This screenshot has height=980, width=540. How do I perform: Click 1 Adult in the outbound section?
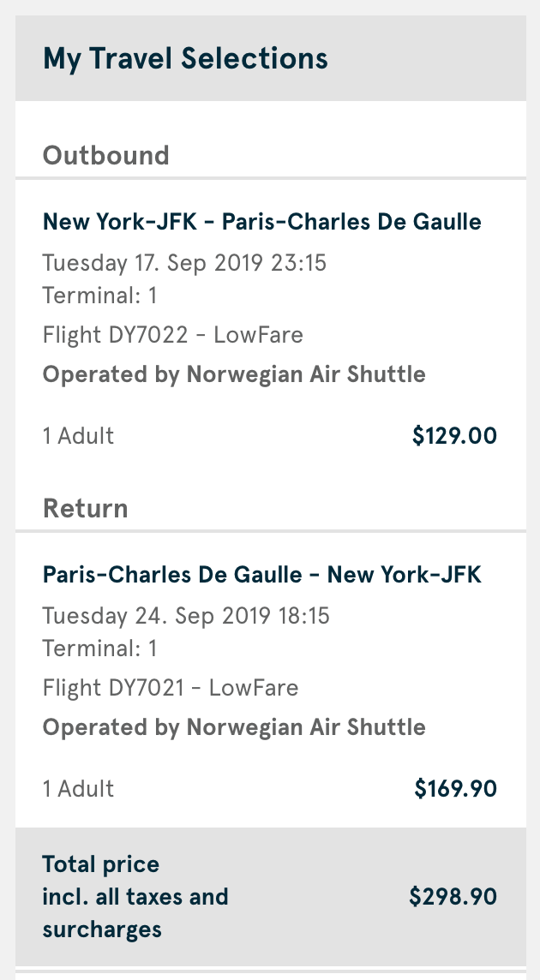(x=78, y=436)
